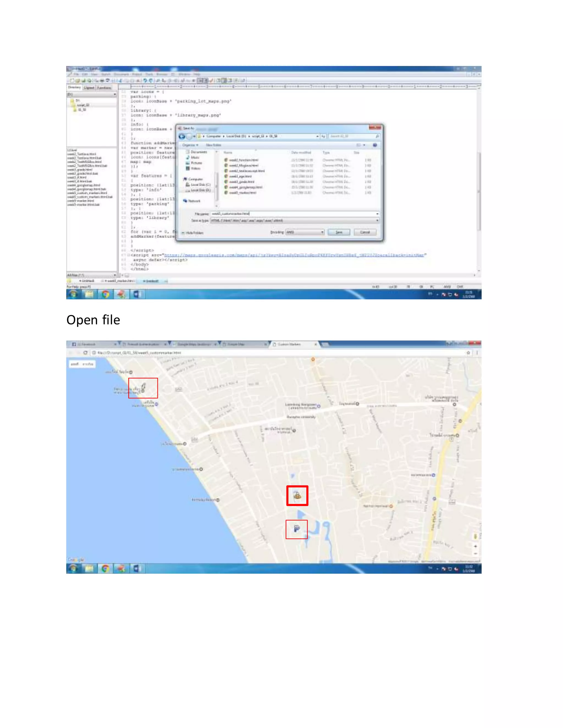Screen dimensions: 563x728
Task: Click Cancel in Save As dialog
Action: point(365,232)
